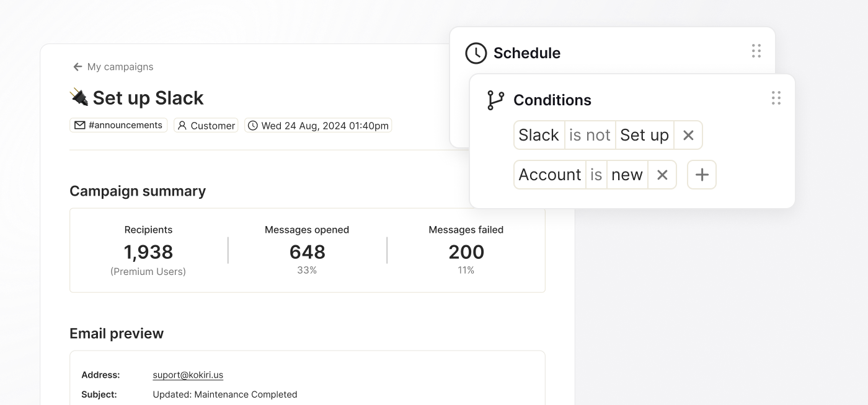Add a new condition with plus button
Viewport: 868px width, 405px height.
[702, 175]
